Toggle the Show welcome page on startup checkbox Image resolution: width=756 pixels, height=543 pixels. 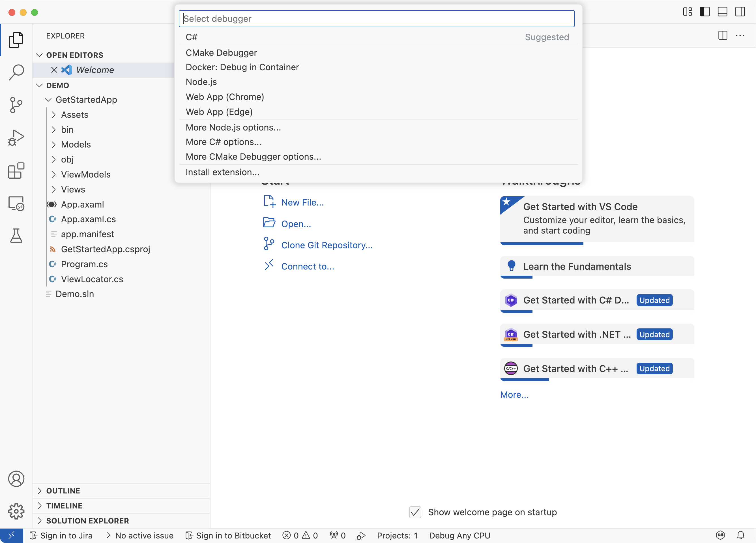[415, 512]
